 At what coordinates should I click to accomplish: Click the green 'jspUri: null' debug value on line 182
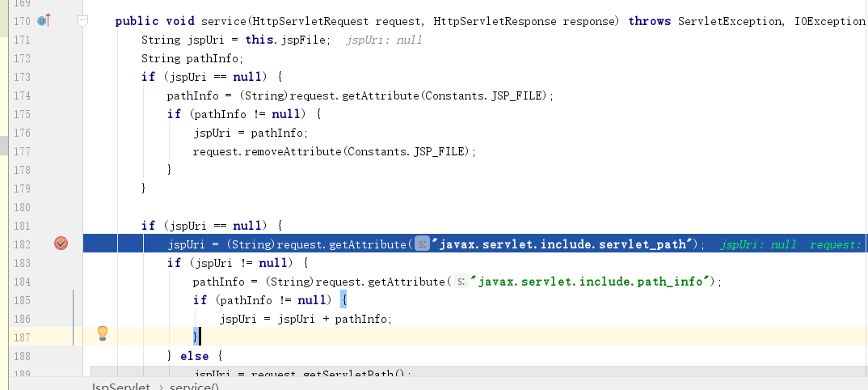pyautogui.click(x=758, y=244)
